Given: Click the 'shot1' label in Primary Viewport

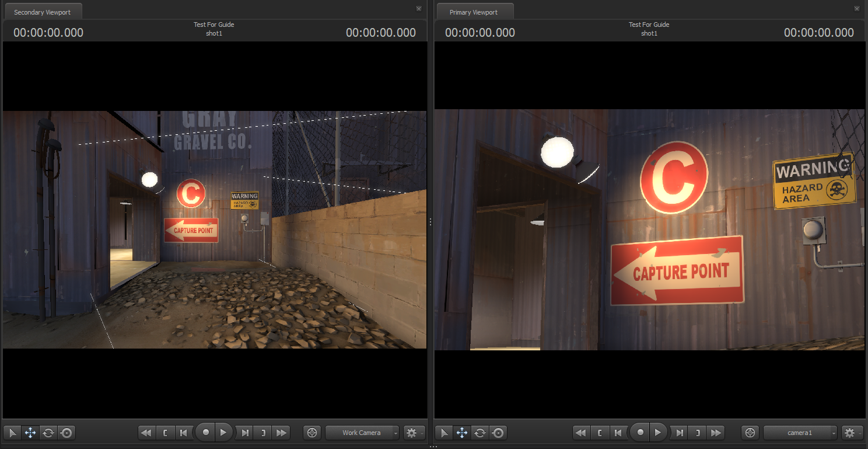Looking at the screenshot, I should click(649, 33).
